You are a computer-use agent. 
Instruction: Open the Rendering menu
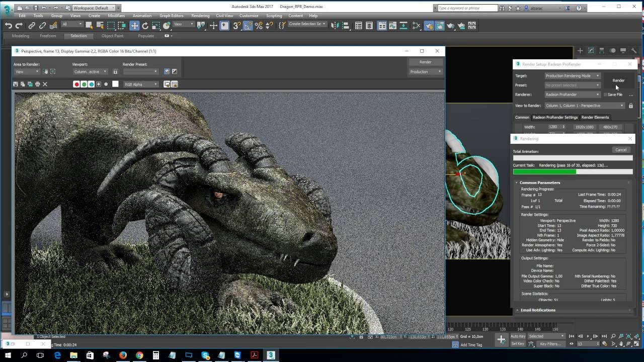click(x=200, y=16)
